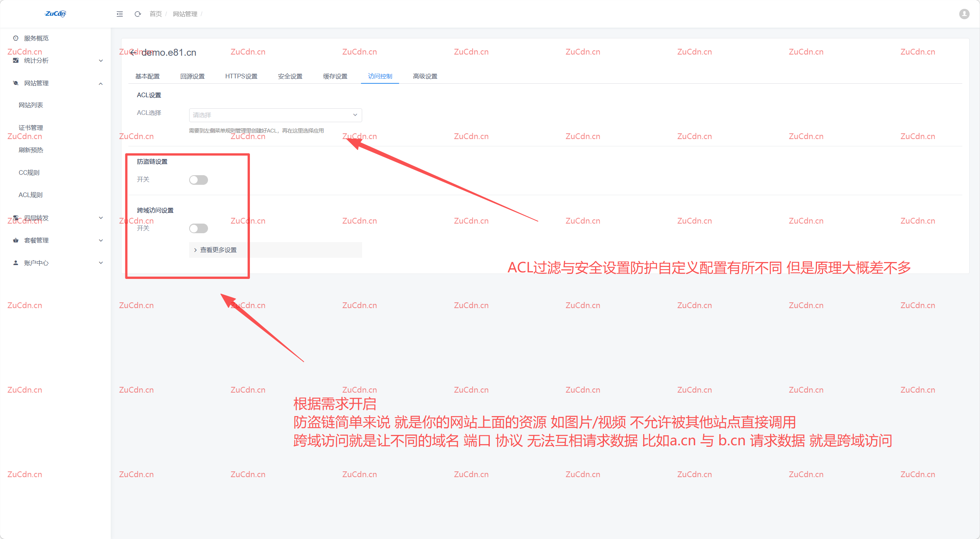The height and width of the screenshot is (539, 980).
Task: Toggle the hotlink protection off switch
Action: coord(198,179)
